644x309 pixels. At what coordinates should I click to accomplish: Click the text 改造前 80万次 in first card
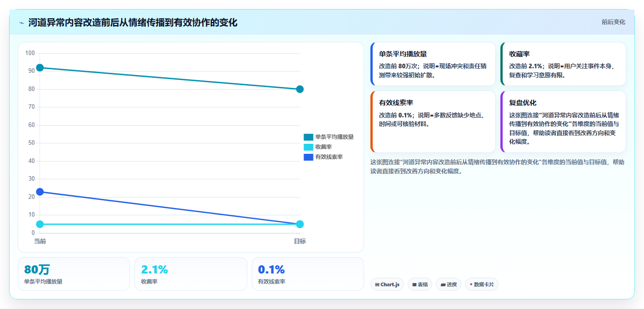pos(399,66)
